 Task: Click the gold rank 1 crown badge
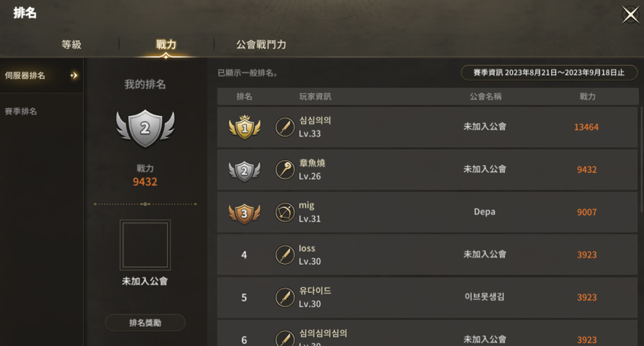click(244, 127)
